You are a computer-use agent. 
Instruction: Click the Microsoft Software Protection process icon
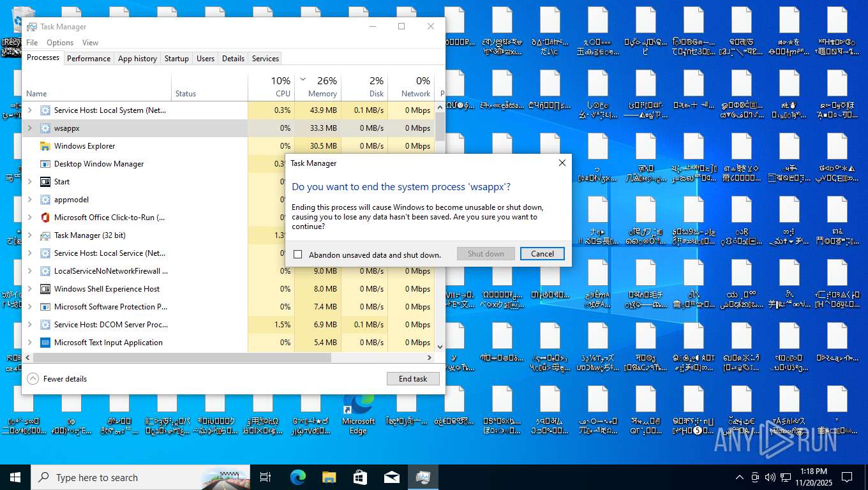coord(45,307)
